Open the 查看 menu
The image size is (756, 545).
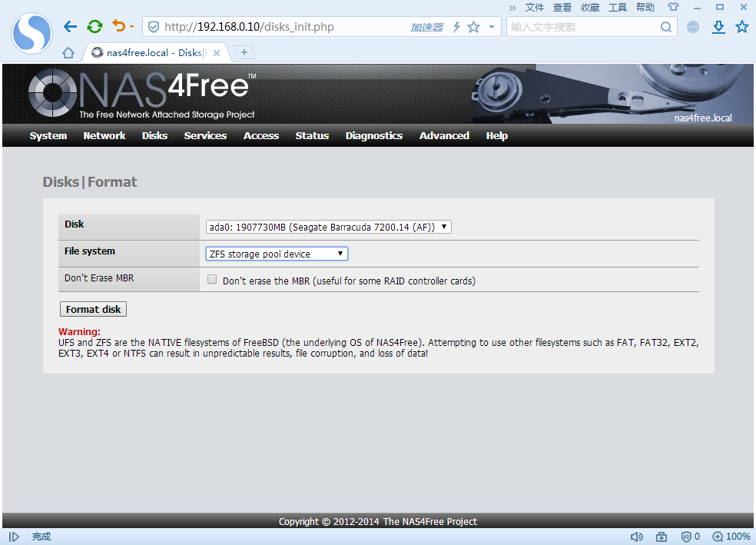[x=562, y=7]
